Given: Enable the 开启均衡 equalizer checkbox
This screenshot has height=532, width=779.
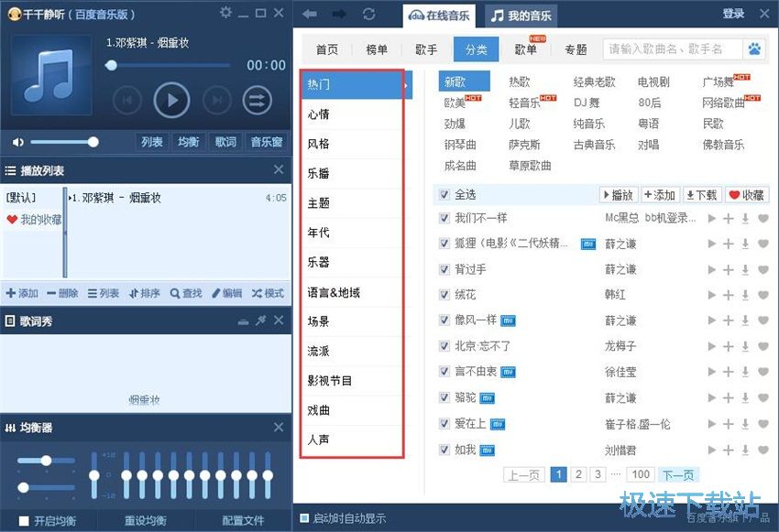Looking at the screenshot, I should (x=24, y=521).
